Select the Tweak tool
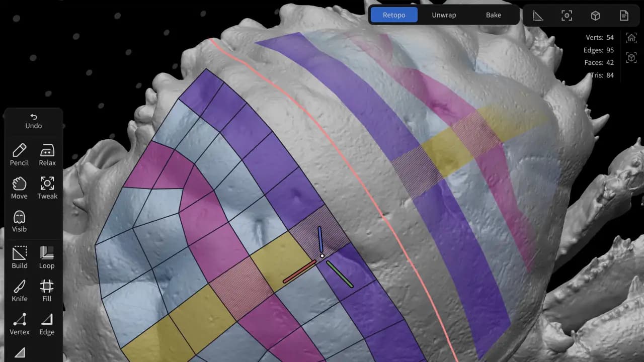Image resolution: width=644 pixels, height=362 pixels. pyautogui.click(x=47, y=188)
